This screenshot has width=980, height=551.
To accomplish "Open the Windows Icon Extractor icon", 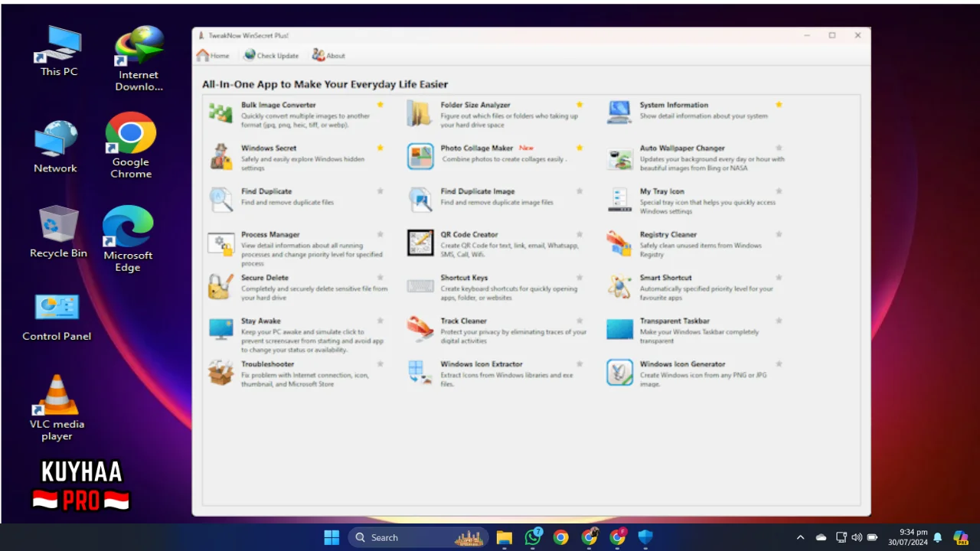I will click(420, 372).
